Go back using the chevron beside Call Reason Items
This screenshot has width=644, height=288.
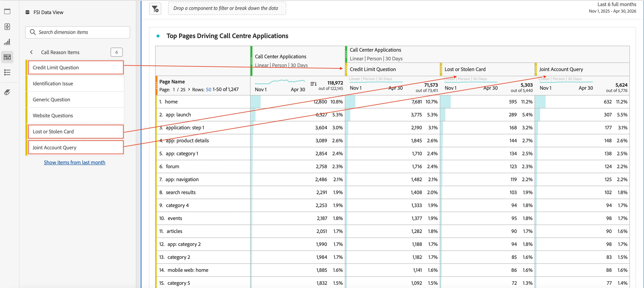click(x=31, y=52)
